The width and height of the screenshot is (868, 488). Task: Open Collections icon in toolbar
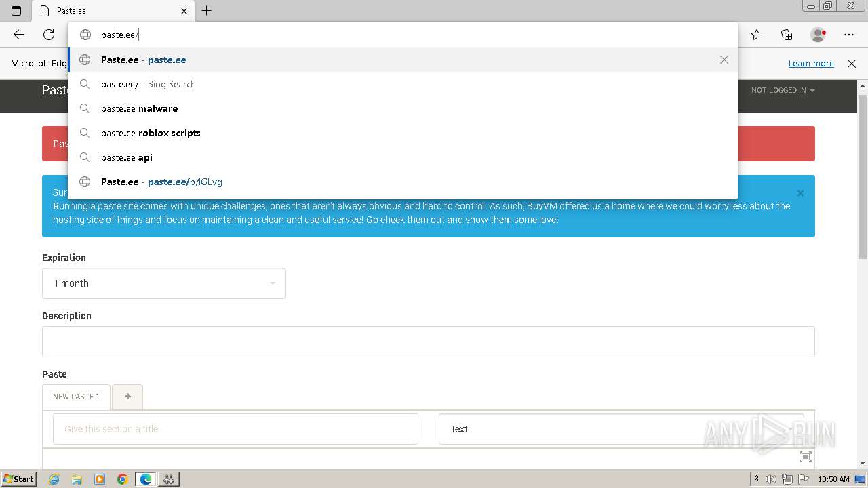pos(787,35)
